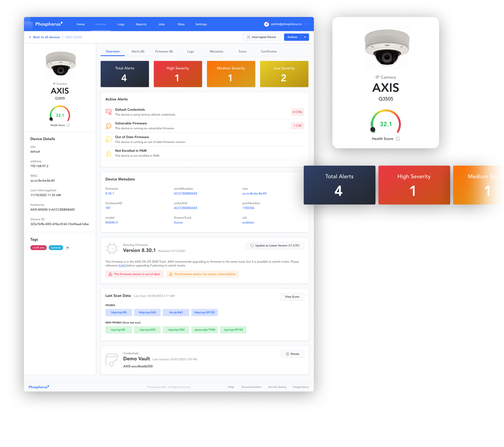Click the Not Enrolled in PAM lock icon

[109, 153]
